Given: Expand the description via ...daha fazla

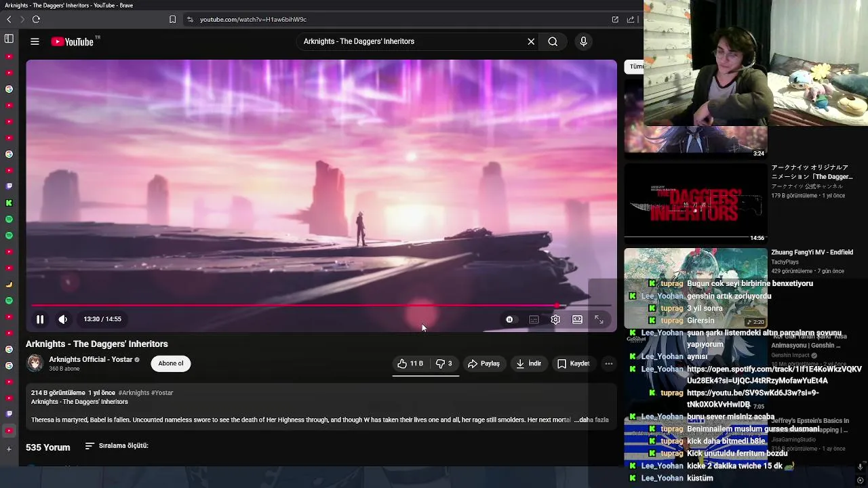Looking at the screenshot, I should 591,420.
